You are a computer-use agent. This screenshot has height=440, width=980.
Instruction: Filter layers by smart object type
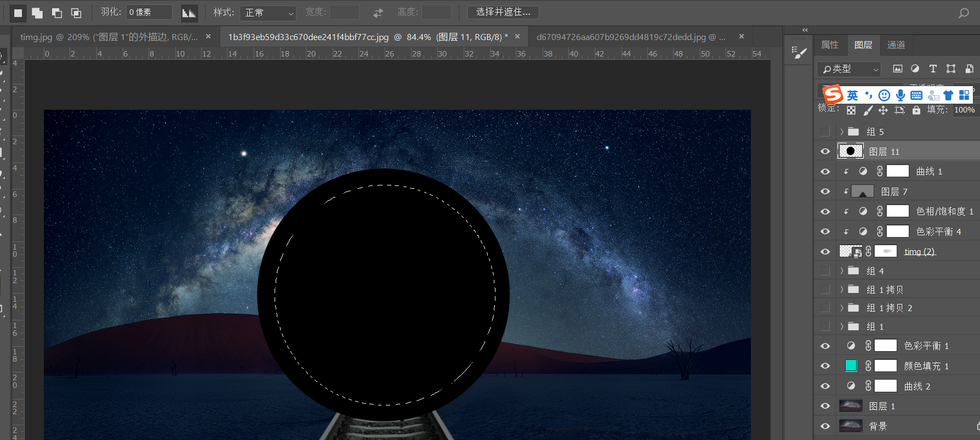pos(969,69)
